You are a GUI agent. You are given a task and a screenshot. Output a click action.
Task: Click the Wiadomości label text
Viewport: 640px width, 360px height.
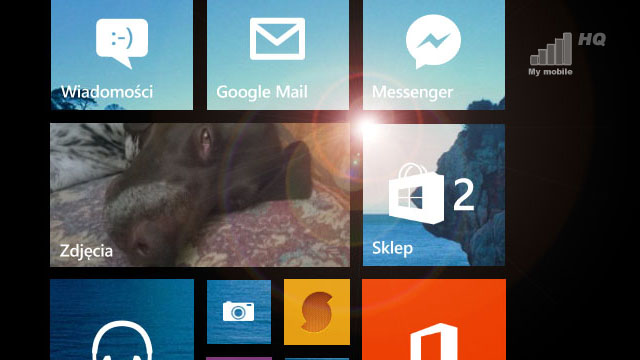pyautogui.click(x=107, y=92)
